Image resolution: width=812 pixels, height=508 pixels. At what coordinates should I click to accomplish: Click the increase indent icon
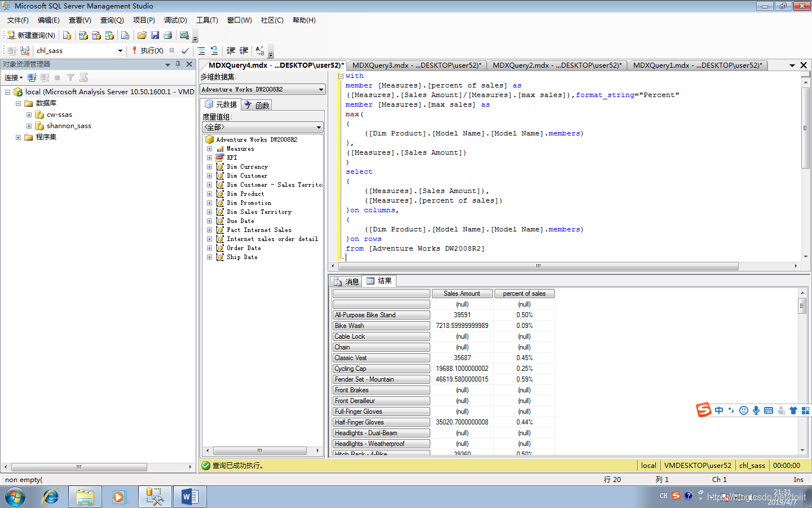(x=244, y=50)
